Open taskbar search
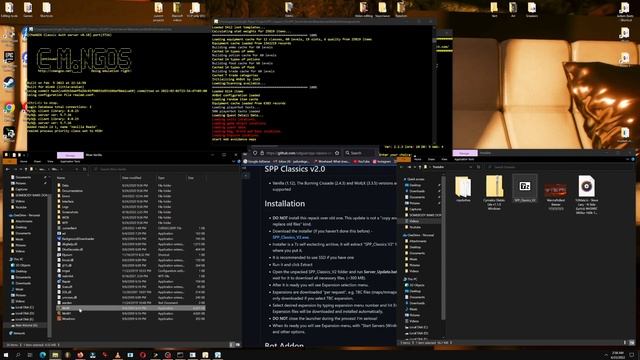The width and height of the screenshot is (640, 360). (x=18, y=355)
